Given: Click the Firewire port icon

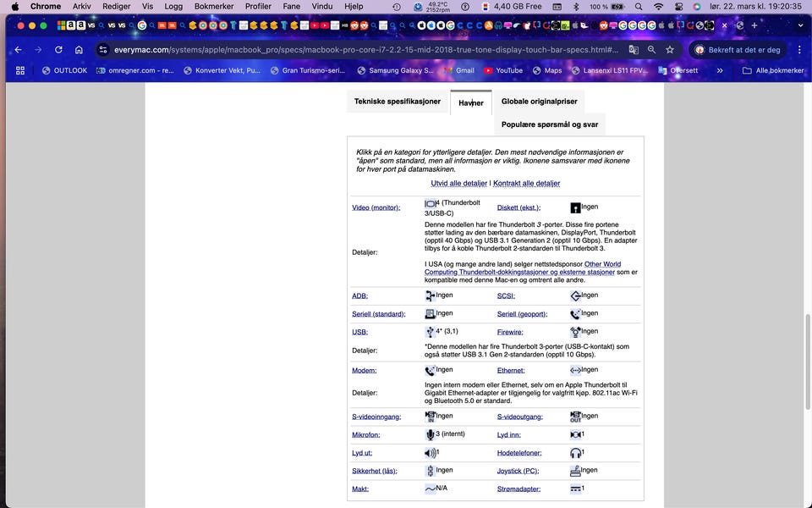Looking at the screenshot, I should click(x=575, y=332).
